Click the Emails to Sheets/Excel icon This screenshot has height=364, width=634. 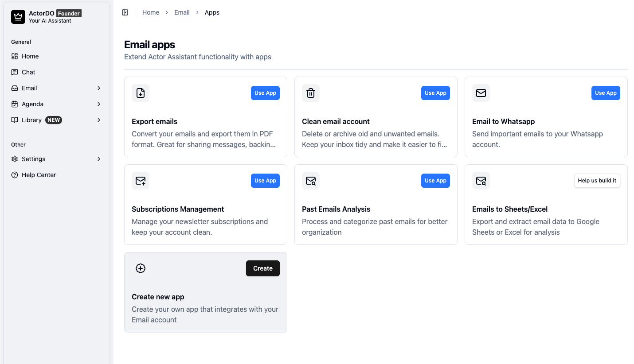(481, 181)
